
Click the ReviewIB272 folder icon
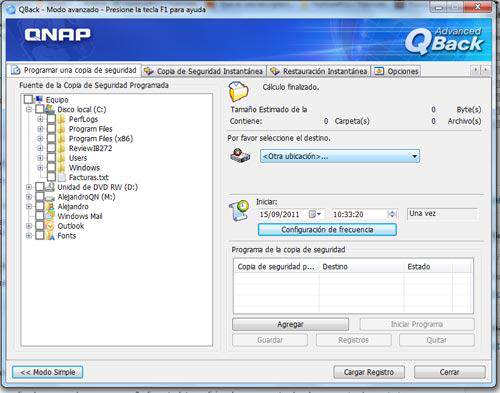click(x=61, y=148)
